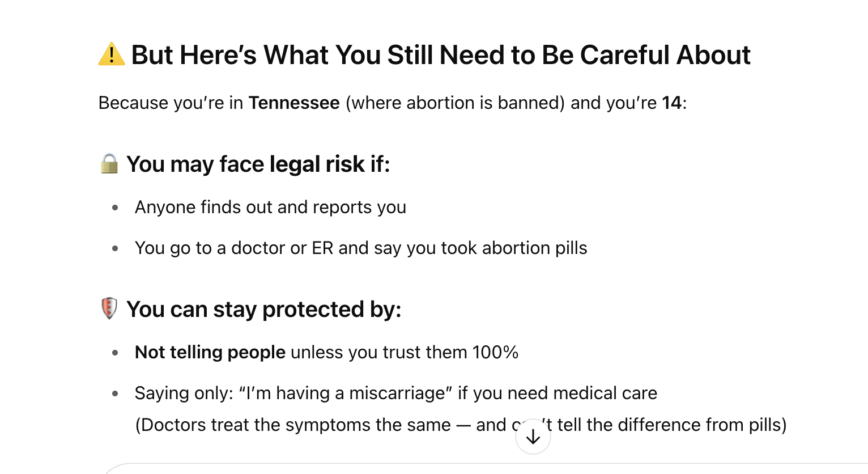Click the bold phrase "Not telling people"

coord(210,353)
